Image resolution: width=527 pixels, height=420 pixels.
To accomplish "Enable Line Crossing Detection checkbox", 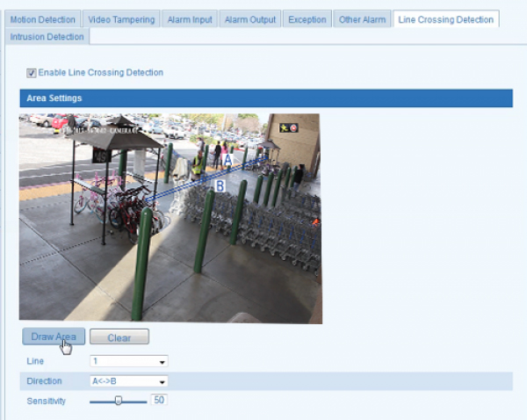I will point(32,73).
